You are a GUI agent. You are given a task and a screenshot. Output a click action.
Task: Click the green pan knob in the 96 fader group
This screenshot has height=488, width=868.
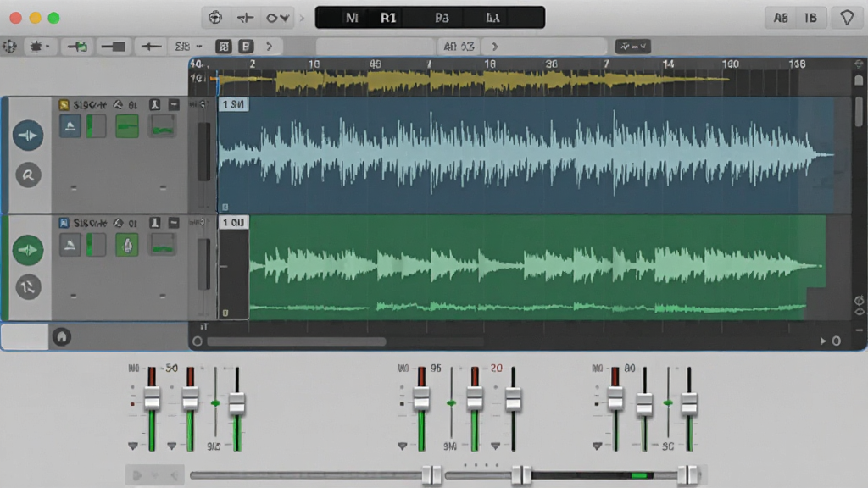pyautogui.click(x=451, y=403)
